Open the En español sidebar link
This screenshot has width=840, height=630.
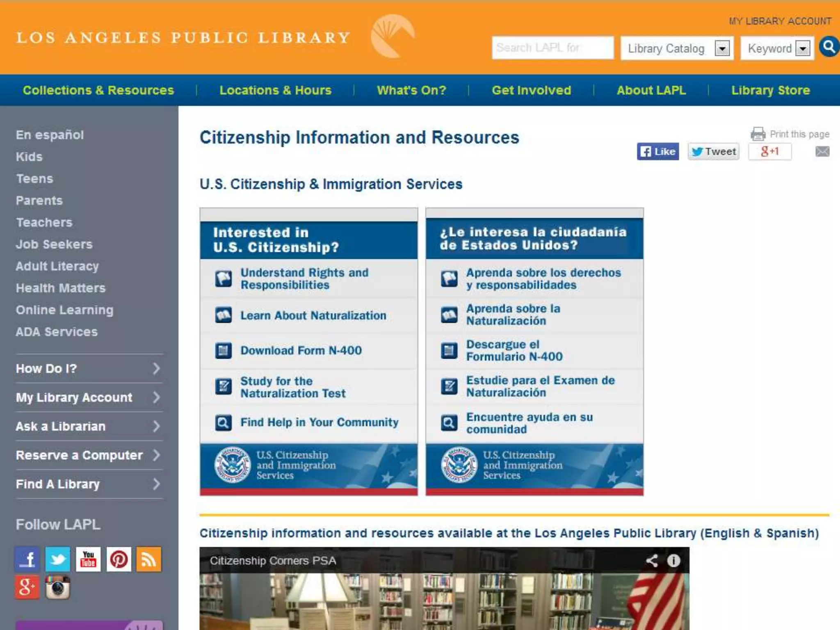[50, 135]
